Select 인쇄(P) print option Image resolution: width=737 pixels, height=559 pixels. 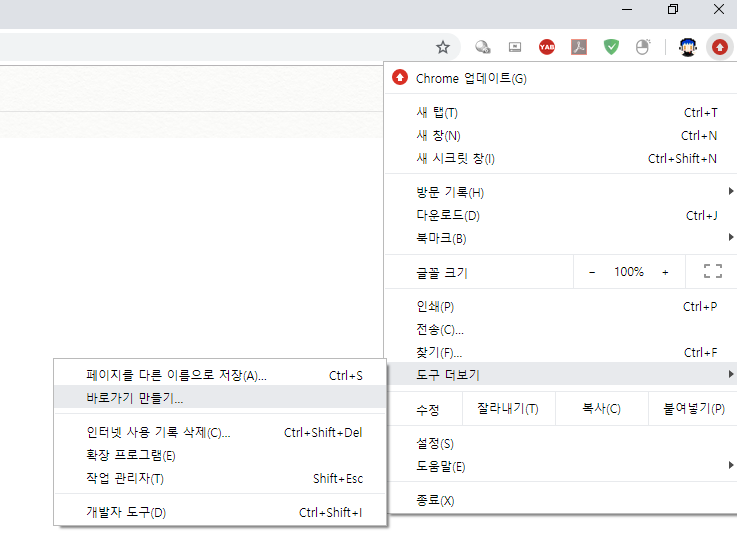point(560,307)
